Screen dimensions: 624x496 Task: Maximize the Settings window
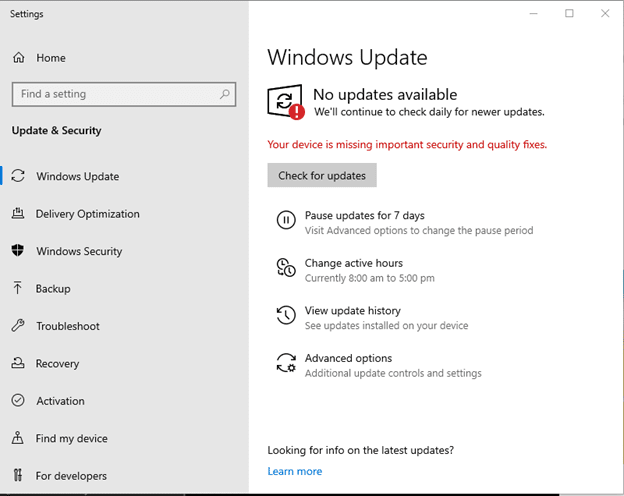click(569, 14)
